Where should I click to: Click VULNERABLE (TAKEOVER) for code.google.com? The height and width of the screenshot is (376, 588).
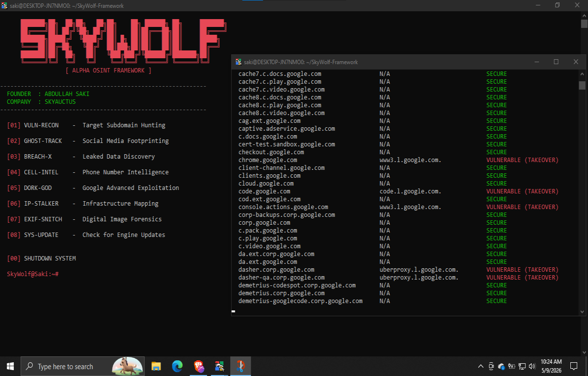click(522, 191)
